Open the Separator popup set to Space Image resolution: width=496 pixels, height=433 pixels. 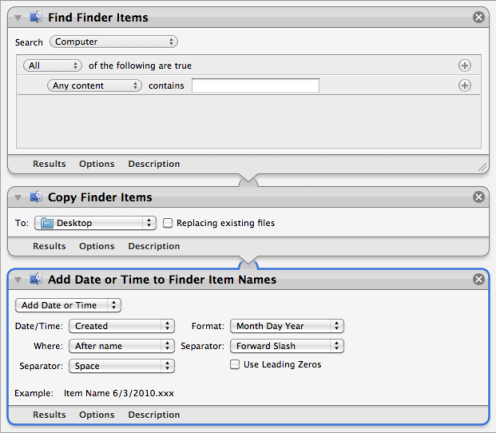click(122, 366)
